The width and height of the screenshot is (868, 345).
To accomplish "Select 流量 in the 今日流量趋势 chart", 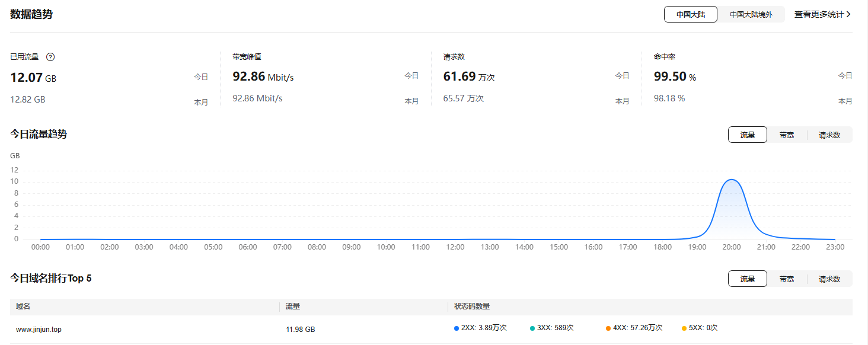I will (x=747, y=135).
